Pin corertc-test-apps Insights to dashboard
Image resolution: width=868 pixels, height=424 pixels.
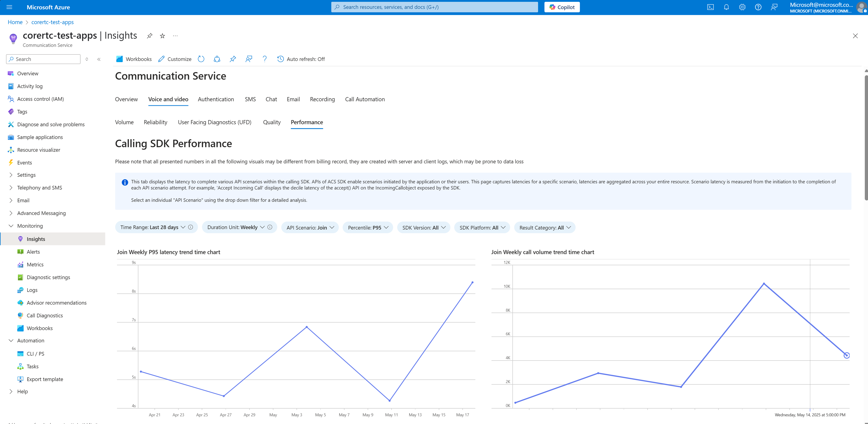tap(149, 36)
